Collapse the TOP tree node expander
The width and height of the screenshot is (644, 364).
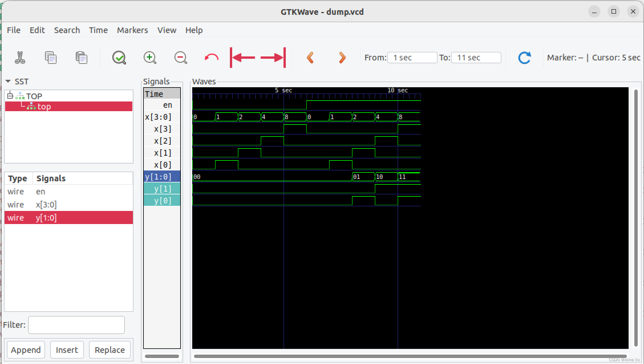(10, 95)
